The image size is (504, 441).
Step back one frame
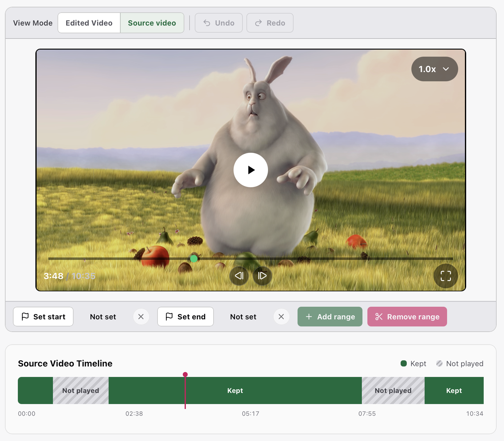point(239,276)
